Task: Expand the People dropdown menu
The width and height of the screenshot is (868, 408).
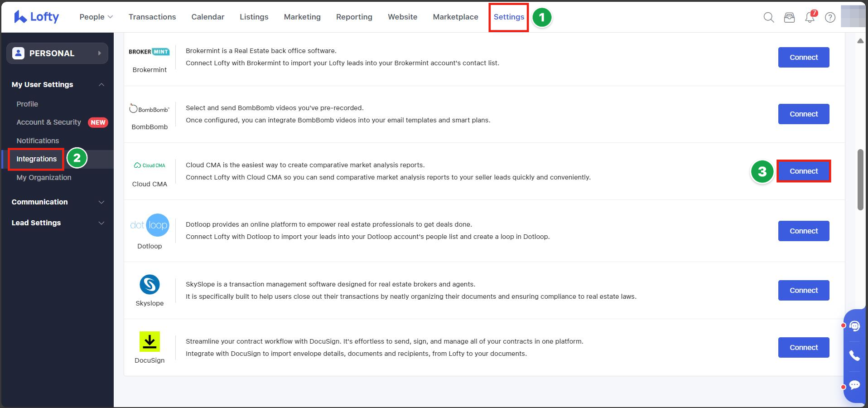Action: pos(96,17)
